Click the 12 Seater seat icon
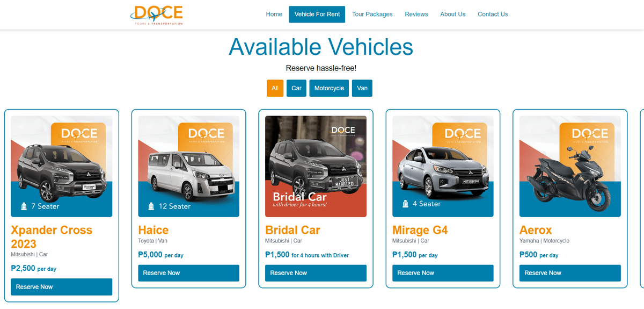Viewport: 644px width, 309px height. click(151, 206)
